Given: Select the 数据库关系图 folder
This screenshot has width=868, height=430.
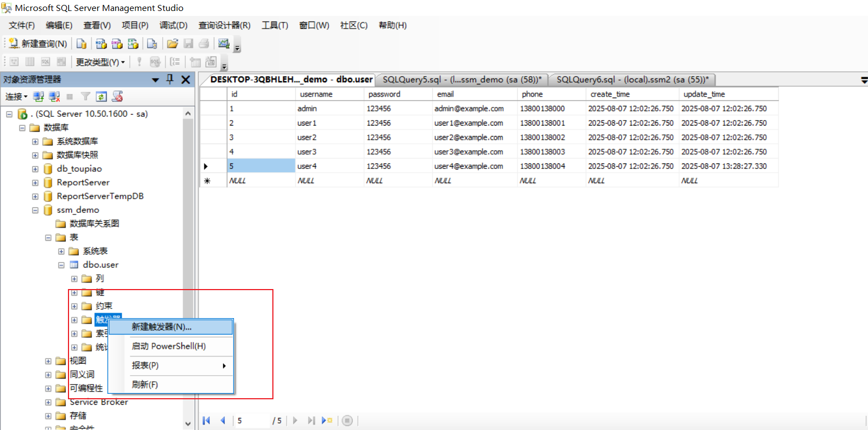Looking at the screenshot, I should [94, 224].
